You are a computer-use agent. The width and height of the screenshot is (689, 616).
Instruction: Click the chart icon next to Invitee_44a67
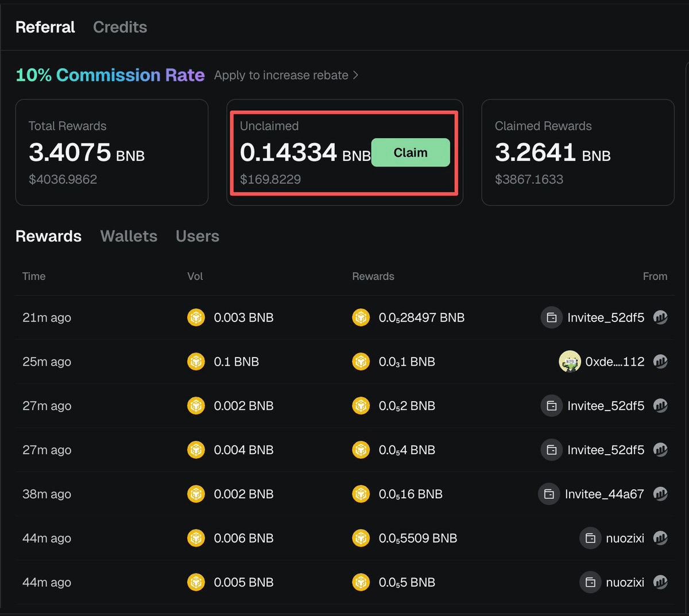pos(660,494)
